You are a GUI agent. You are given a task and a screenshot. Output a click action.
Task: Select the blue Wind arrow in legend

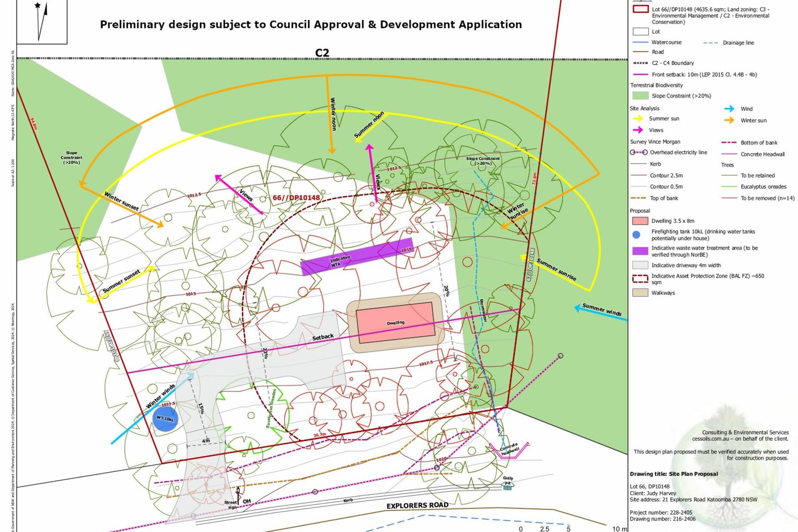(729, 109)
